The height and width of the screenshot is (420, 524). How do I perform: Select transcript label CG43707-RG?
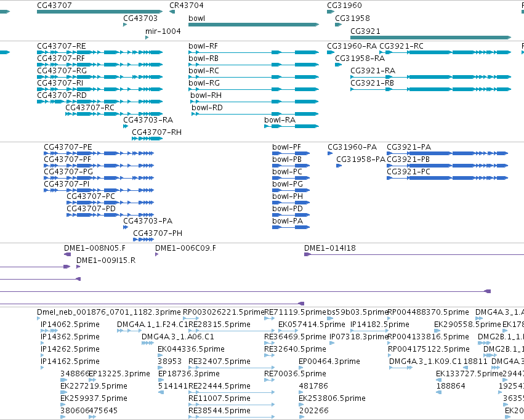(x=62, y=71)
